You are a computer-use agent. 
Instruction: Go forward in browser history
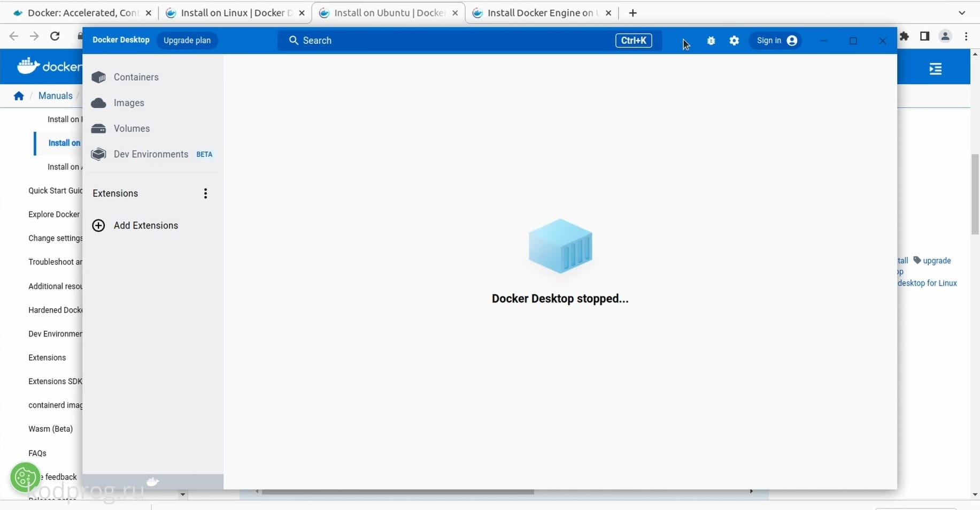[34, 36]
